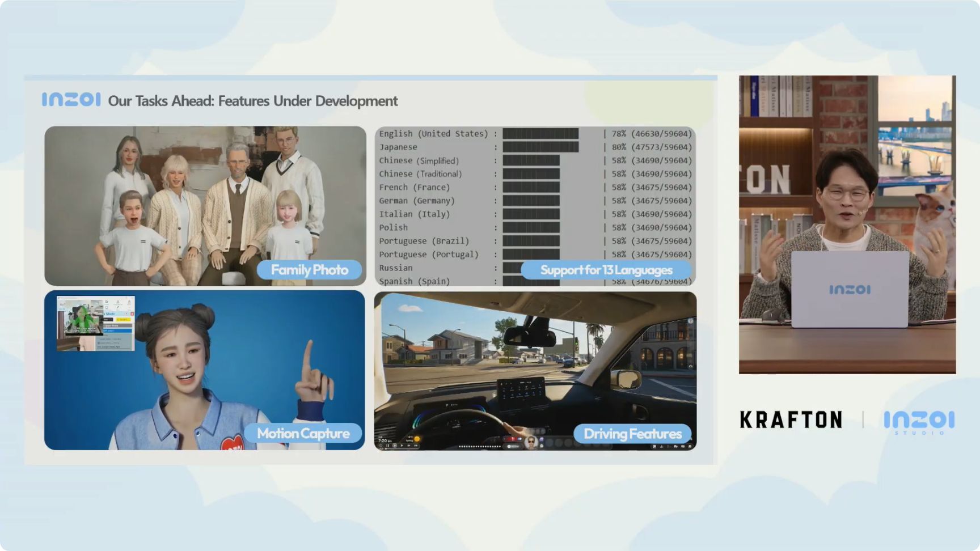Click the sun weather icon in game HUD

[x=417, y=439]
